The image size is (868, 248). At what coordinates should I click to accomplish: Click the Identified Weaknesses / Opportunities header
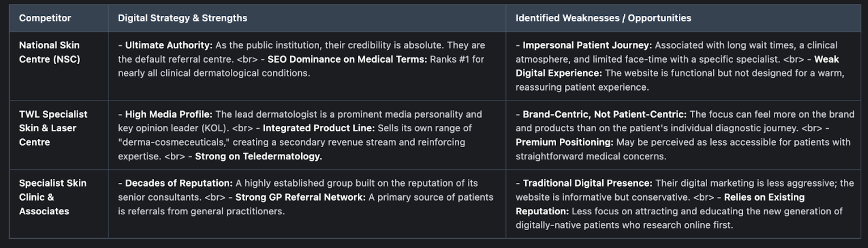[x=603, y=18]
